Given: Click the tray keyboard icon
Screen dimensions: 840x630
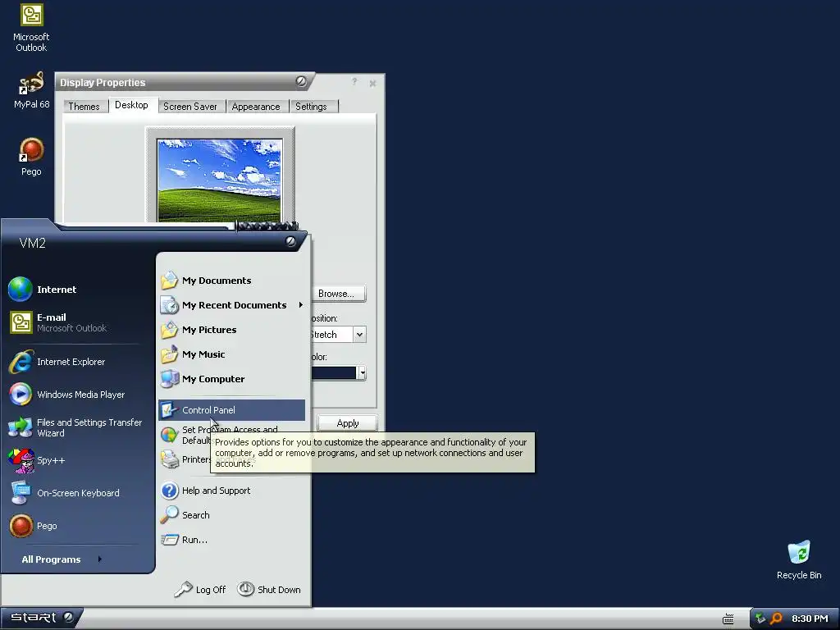Looking at the screenshot, I should (x=728, y=619).
